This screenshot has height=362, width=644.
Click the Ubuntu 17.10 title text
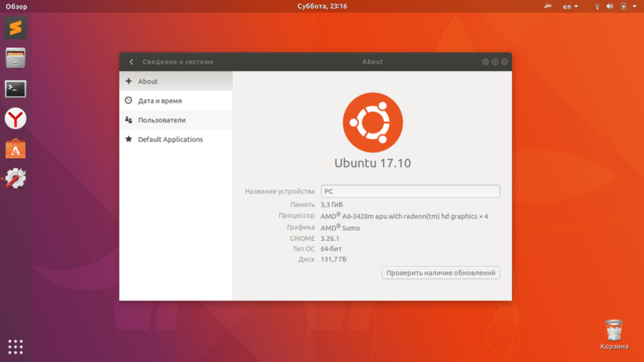pyautogui.click(x=372, y=163)
